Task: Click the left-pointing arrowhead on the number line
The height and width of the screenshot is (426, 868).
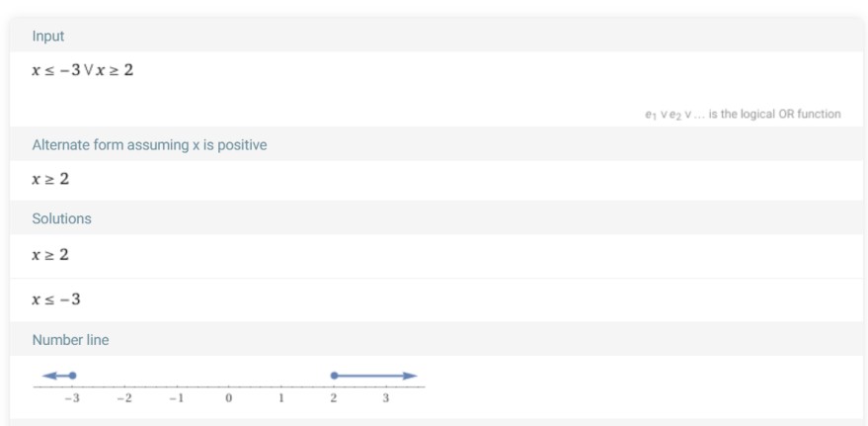Action: 49,376
